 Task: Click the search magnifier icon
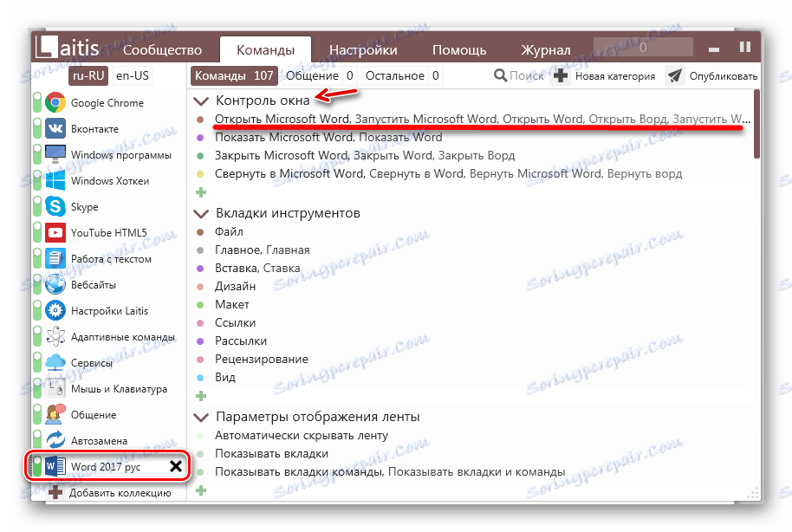coord(500,75)
